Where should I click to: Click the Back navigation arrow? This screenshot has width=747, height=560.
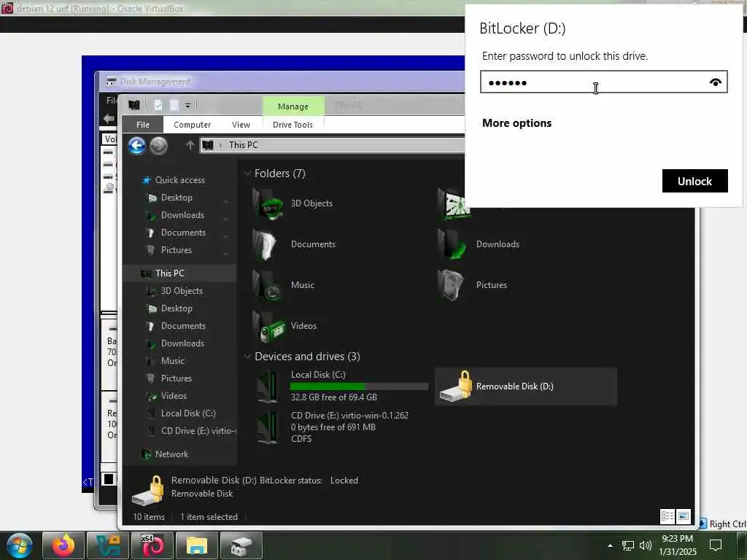(136, 146)
